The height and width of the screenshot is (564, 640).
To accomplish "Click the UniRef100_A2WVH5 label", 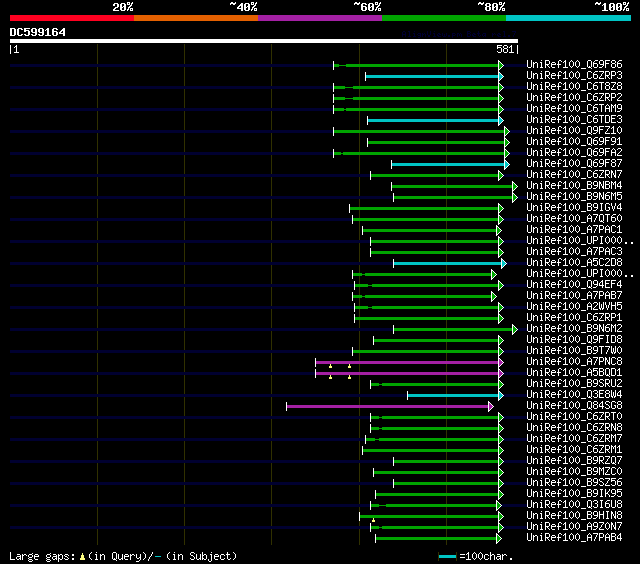I will coord(574,307).
